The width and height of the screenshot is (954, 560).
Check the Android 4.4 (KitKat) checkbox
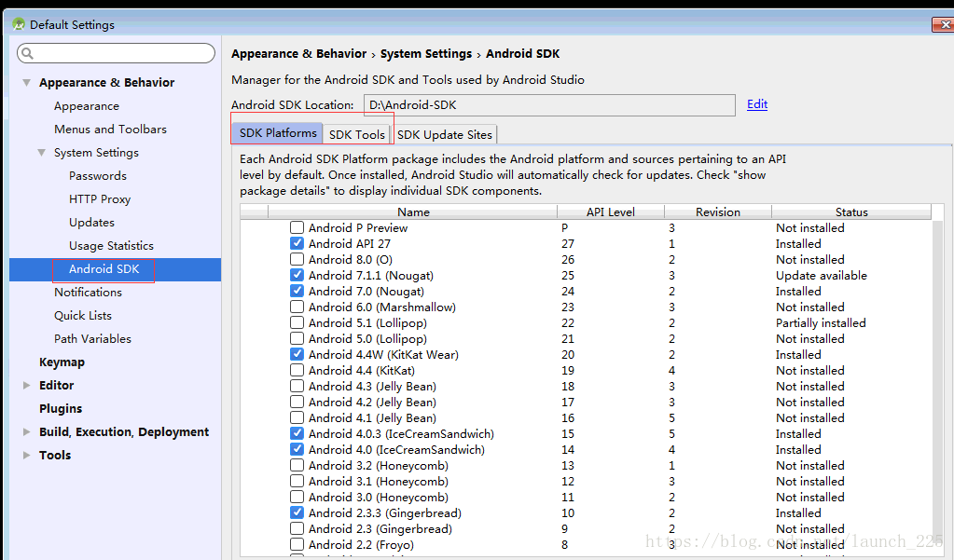297,370
